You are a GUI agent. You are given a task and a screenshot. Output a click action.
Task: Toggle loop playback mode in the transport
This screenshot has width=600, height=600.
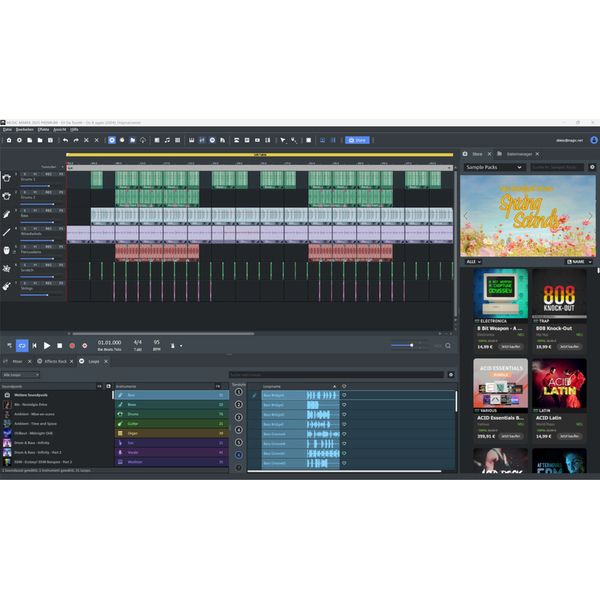click(x=22, y=346)
